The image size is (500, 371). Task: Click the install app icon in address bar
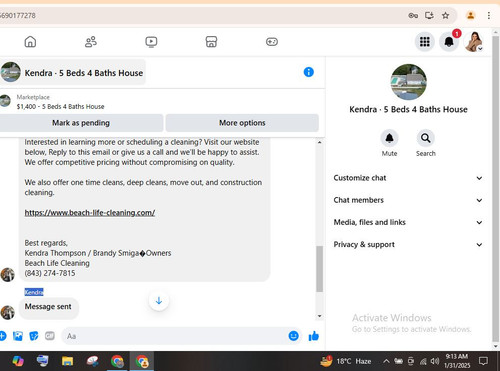pos(429,15)
